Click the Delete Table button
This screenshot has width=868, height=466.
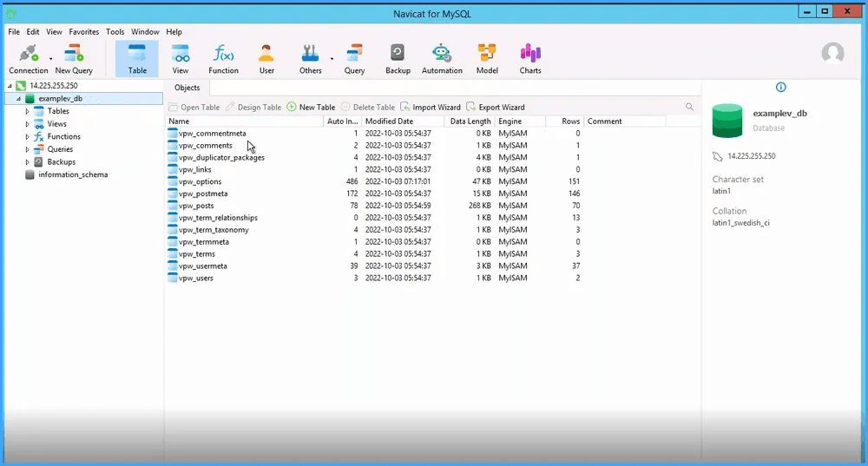pos(368,107)
